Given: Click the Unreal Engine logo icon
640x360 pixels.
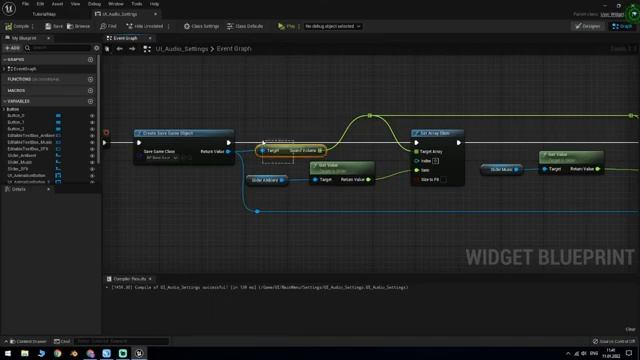Looking at the screenshot, I should click(9, 8).
